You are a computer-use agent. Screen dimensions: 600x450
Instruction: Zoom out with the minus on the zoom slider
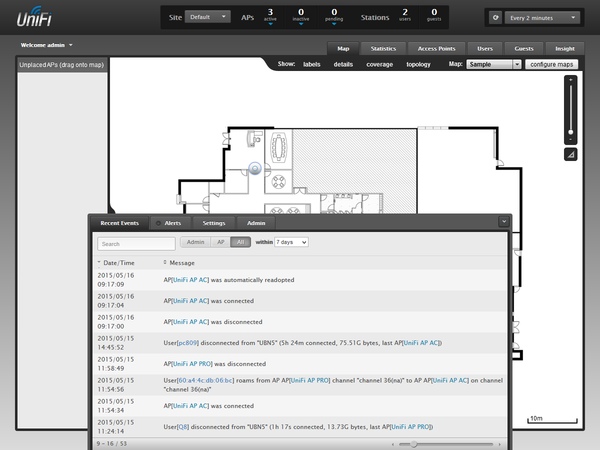click(x=571, y=140)
